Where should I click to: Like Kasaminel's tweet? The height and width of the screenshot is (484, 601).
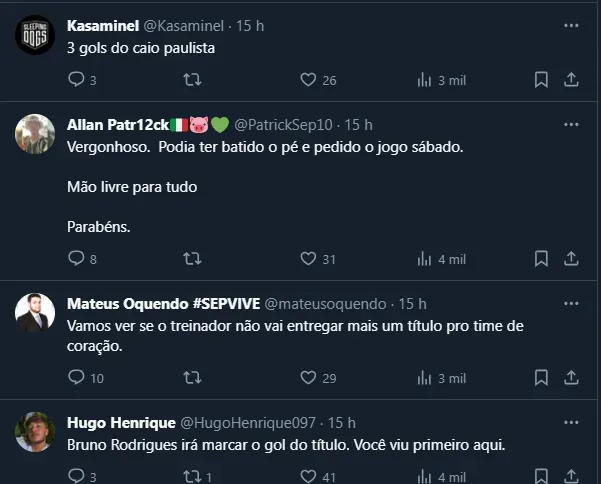pos(309,80)
